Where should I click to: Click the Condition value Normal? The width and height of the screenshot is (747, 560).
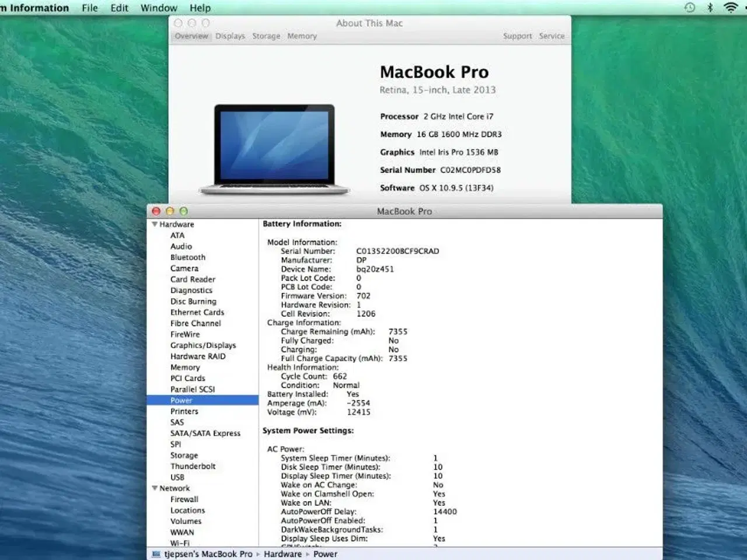pyautogui.click(x=346, y=386)
